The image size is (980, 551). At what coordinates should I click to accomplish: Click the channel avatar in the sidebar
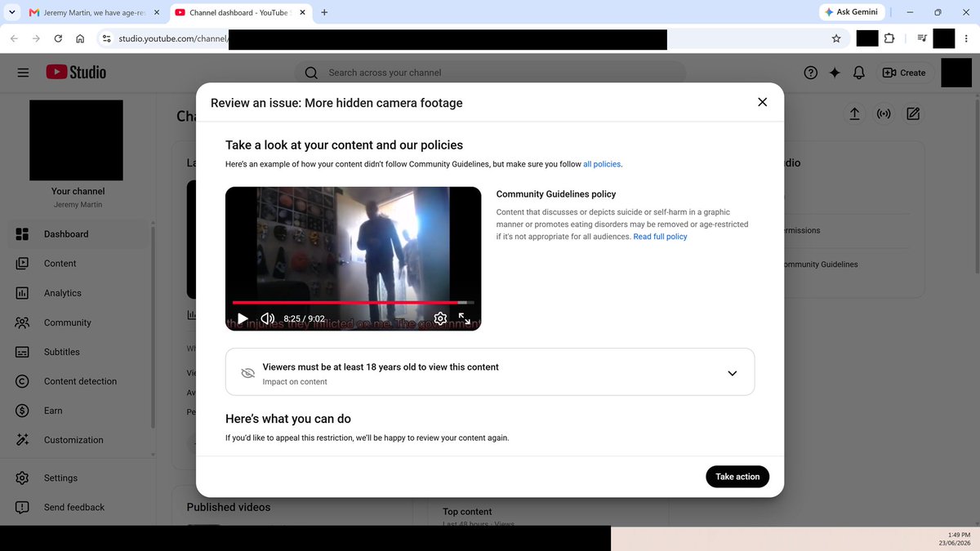point(76,140)
